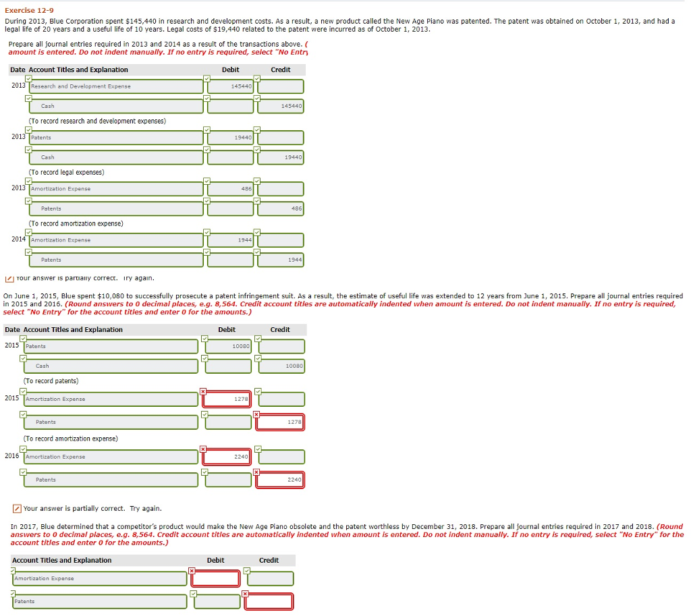Screen dimensions: 691x616
Task: Select the debit field showing 145440
Action: tap(231, 86)
